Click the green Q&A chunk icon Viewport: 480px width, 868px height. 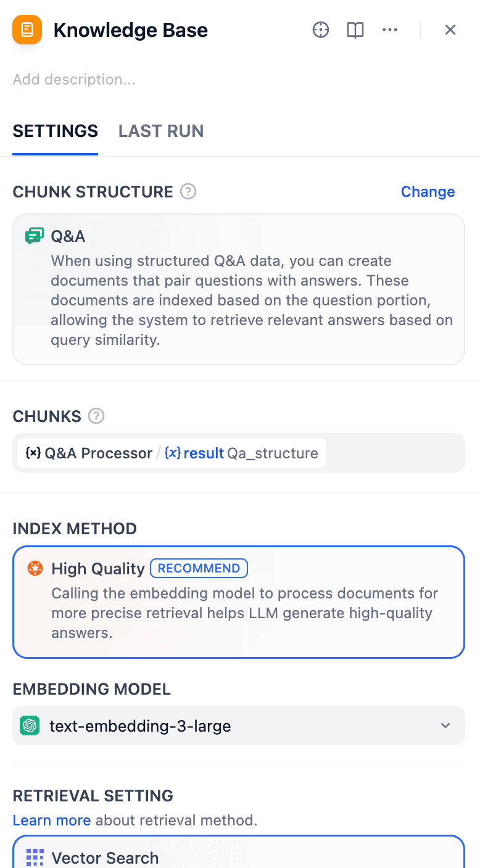tap(34, 236)
